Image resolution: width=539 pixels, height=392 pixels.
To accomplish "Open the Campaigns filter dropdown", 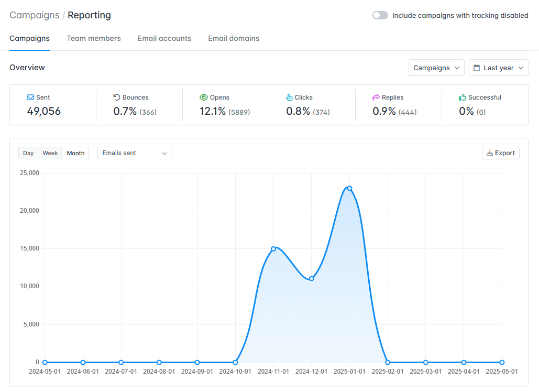I will pyautogui.click(x=436, y=68).
